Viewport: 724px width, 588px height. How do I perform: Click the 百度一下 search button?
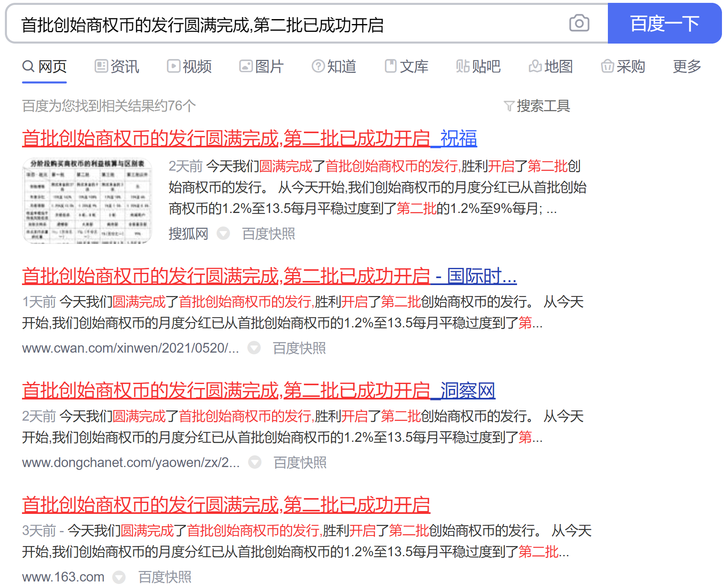[665, 23]
